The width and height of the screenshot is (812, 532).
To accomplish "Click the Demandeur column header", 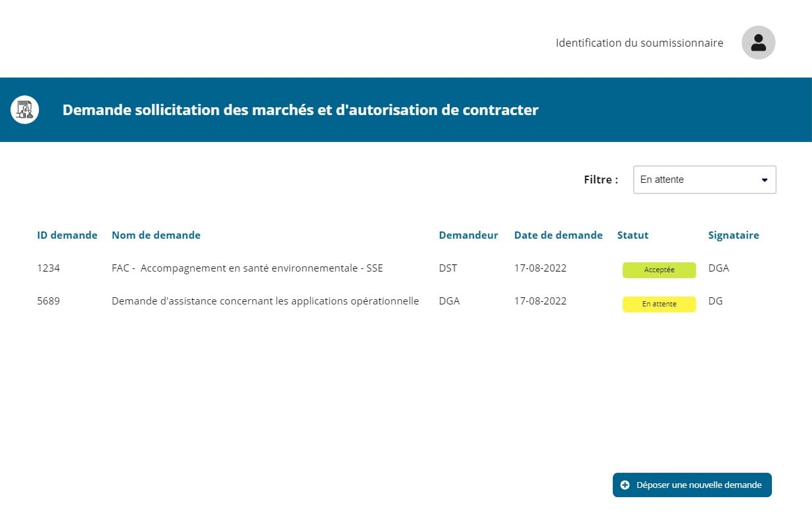I will click(x=468, y=235).
